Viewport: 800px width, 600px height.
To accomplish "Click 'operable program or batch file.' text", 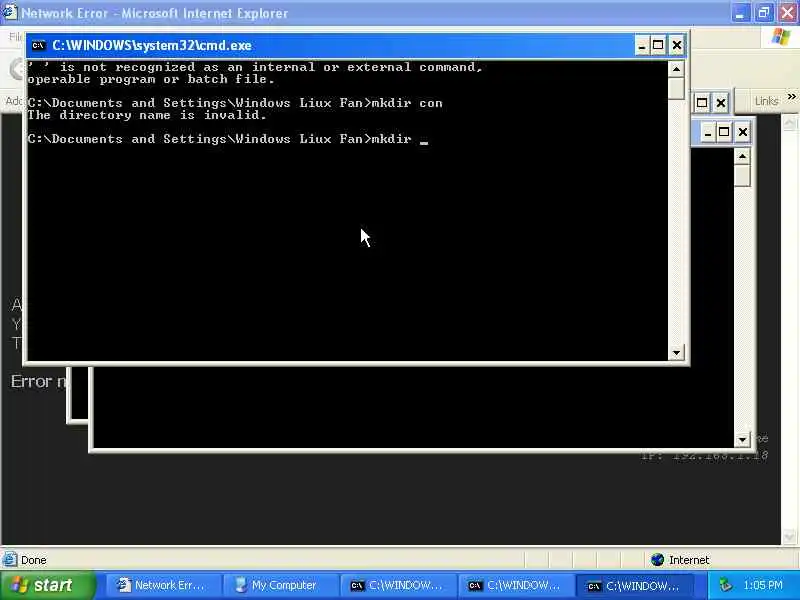I will pyautogui.click(x=151, y=80).
